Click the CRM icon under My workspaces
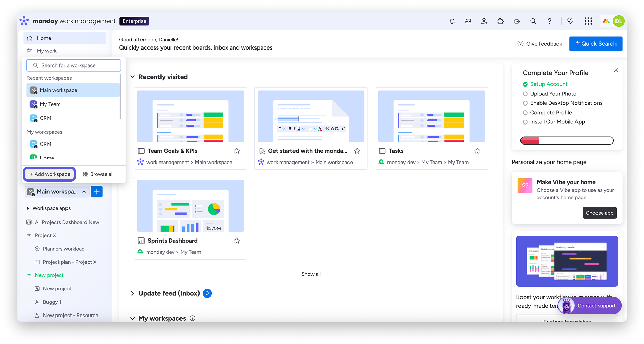Viewport: 644px width, 344px height. tap(33, 144)
